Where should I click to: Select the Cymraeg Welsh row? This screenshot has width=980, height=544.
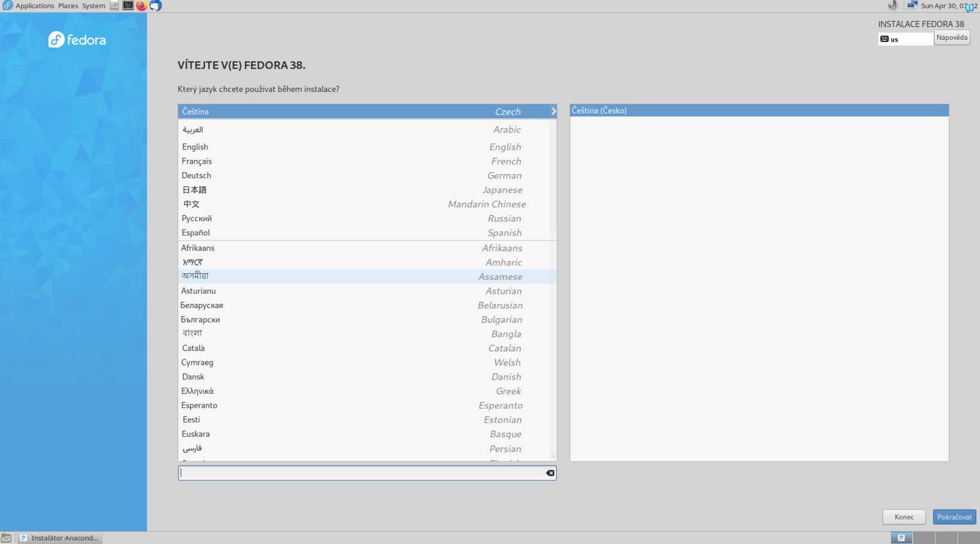(x=367, y=362)
